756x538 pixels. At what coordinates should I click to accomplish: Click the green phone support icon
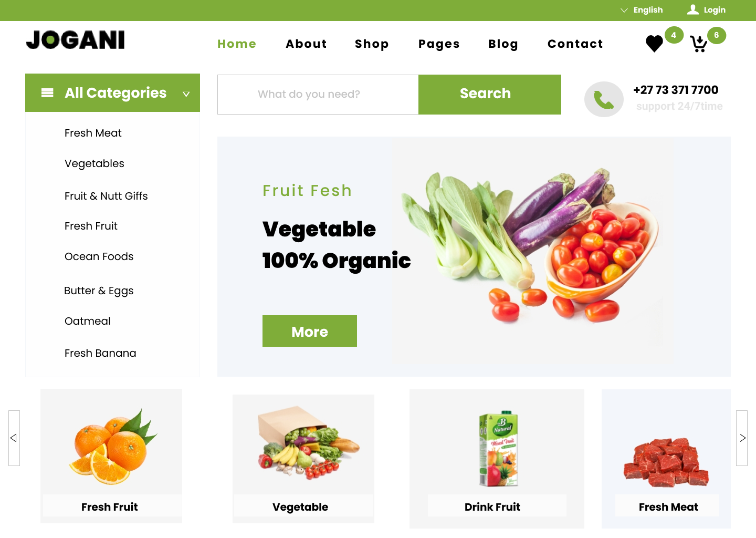click(604, 99)
